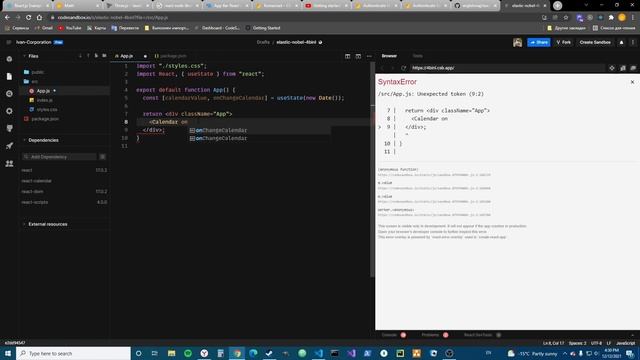Open preview in new window icon
This screenshot has height=360, width=640.
(623, 68)
